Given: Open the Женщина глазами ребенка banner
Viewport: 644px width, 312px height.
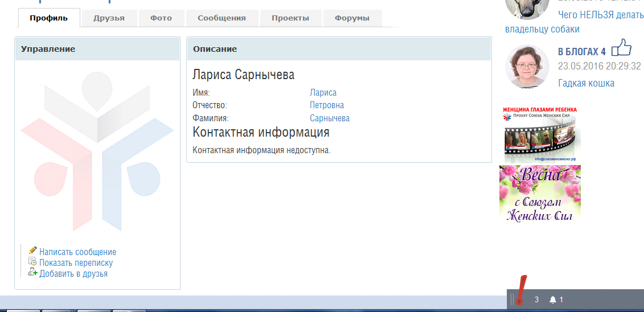Looking at the screenshot, I should pos(540,134).
